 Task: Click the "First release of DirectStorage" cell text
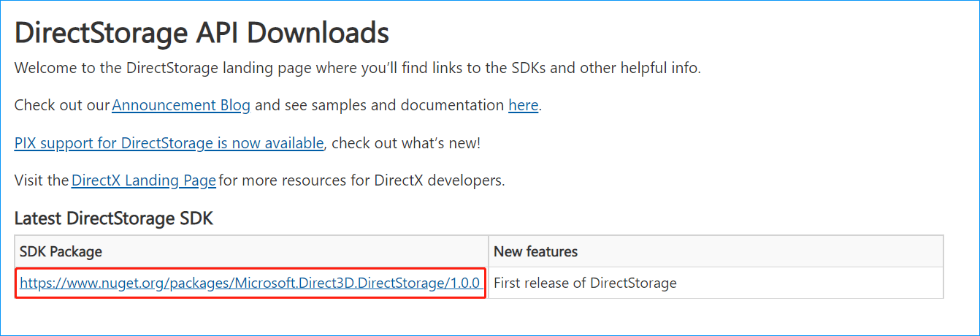click(585, 283)
